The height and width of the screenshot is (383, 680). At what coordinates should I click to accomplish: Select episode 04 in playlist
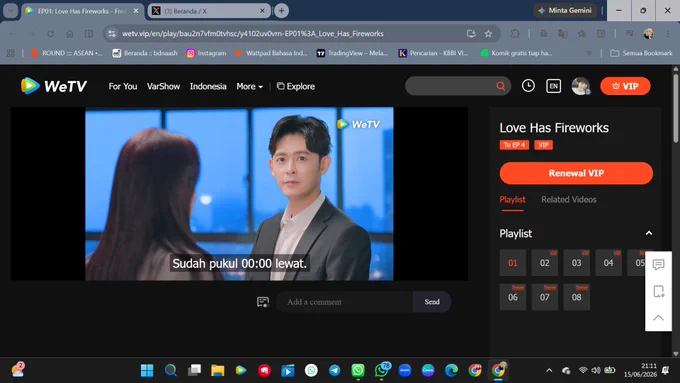(608, 262)
